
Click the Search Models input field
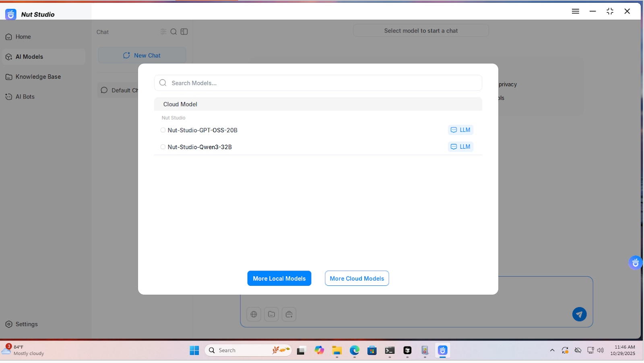coord(318,83)
